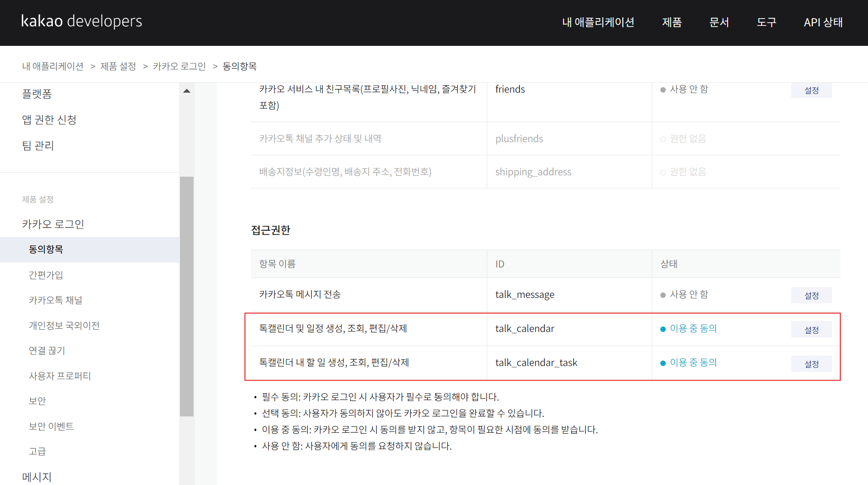
Task: Open 보안 이벤트 sidebar item
Action: (x=51, y=426)
